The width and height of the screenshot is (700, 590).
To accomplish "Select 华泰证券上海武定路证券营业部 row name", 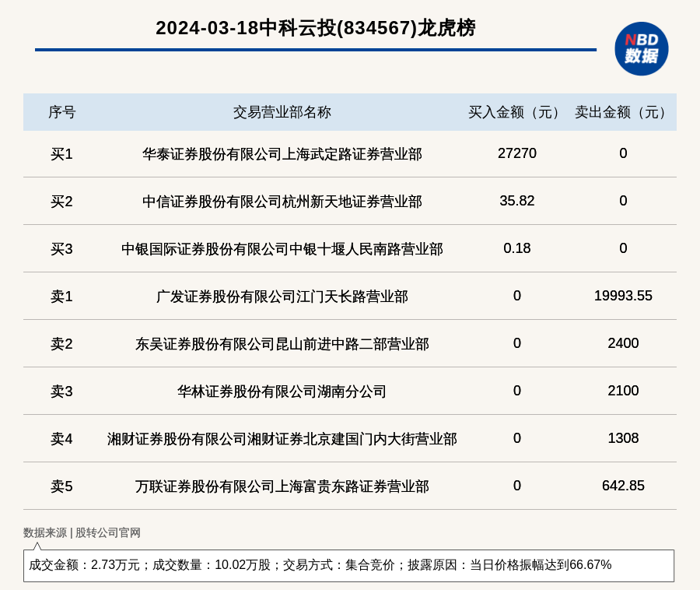I will click(x=282, y=154).
